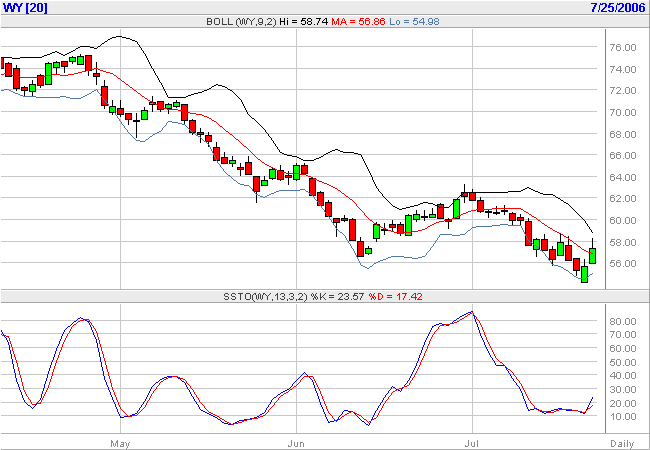Select the BOLL (WY,9,2) indicator title
This screenshot has width=650, height=450.
click(241, 22)
